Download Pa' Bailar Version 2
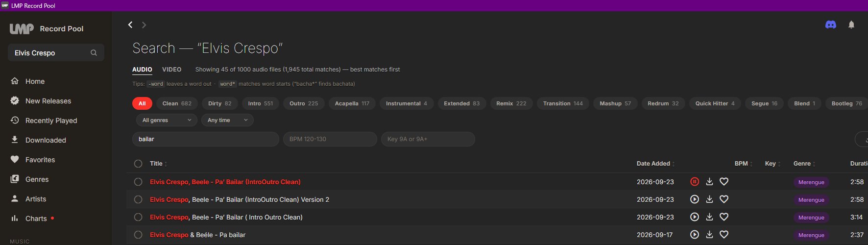This screenshot has width=868, height=245. [x=709, y=199]
